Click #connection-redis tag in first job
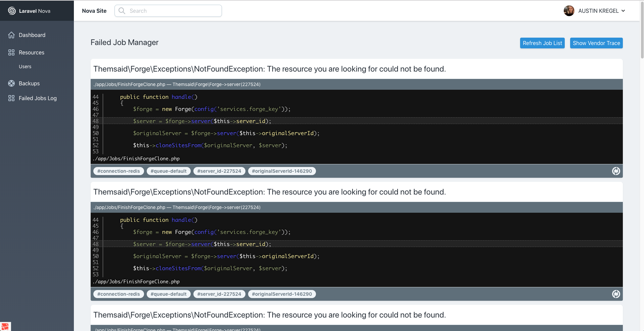 (119, 171)
